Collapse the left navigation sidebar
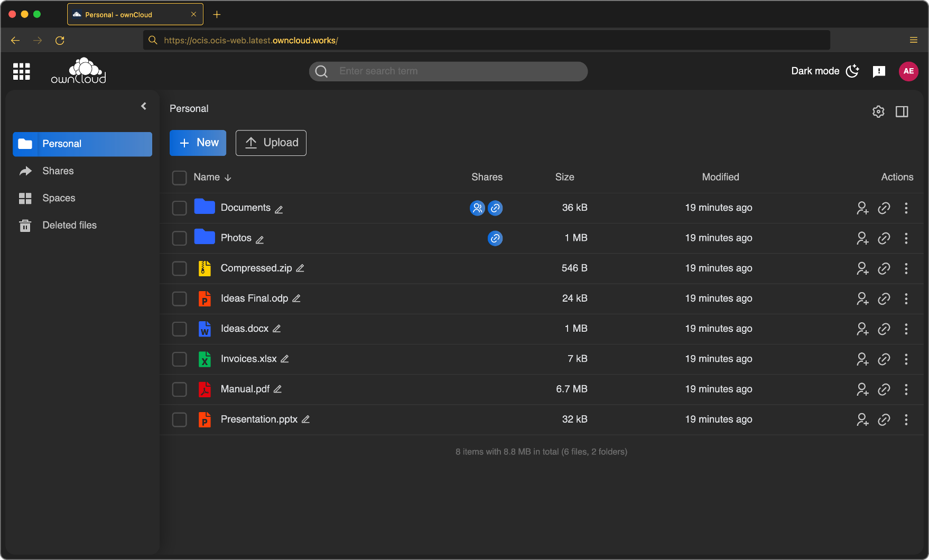929x560 pixels. 144,106
